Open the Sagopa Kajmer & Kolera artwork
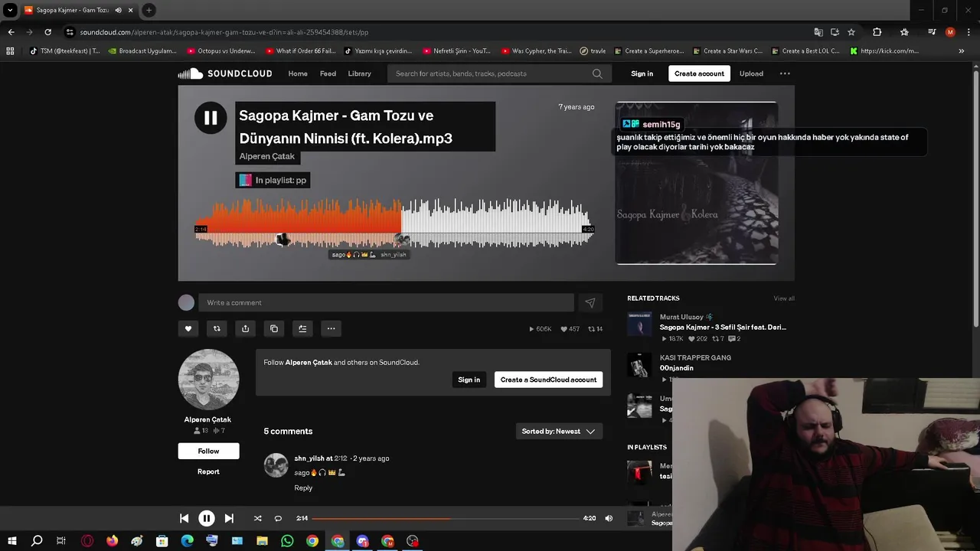Screen dimensions: 980x551 pyautogui.click(x=697, y=183)
